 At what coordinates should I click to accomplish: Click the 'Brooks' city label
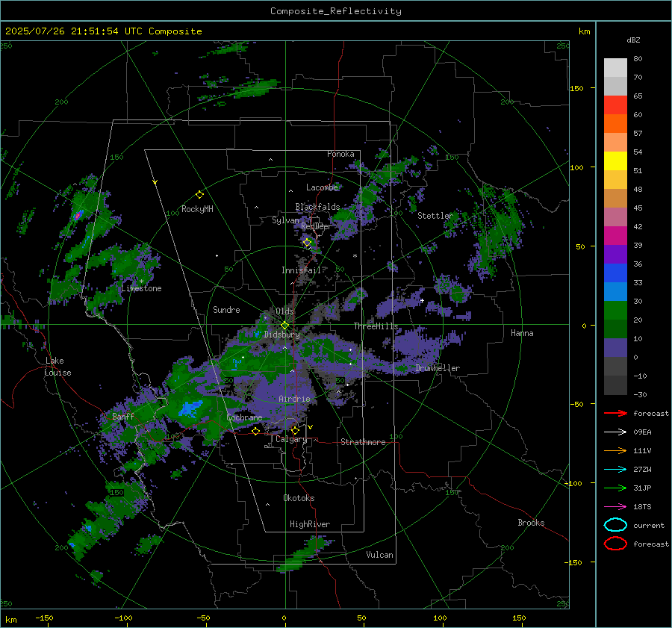(531, 523)
